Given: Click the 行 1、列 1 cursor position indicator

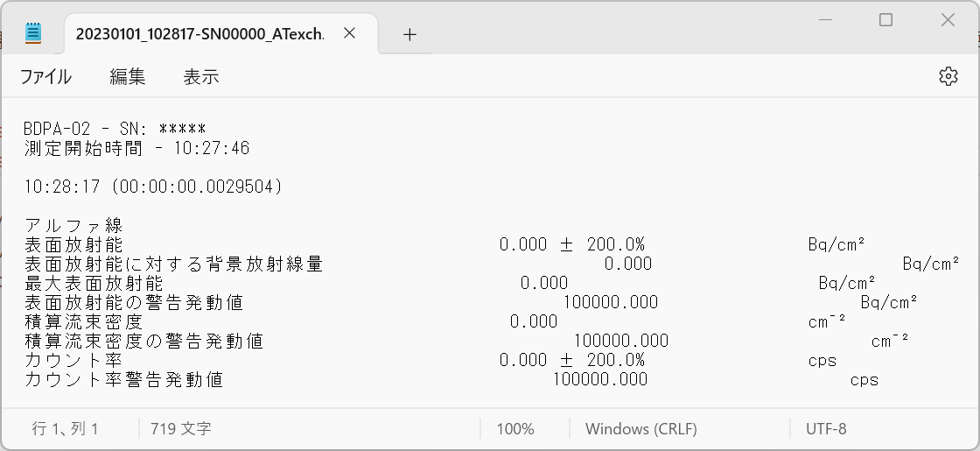Looking at the screenshot, I should pos(66,429).
